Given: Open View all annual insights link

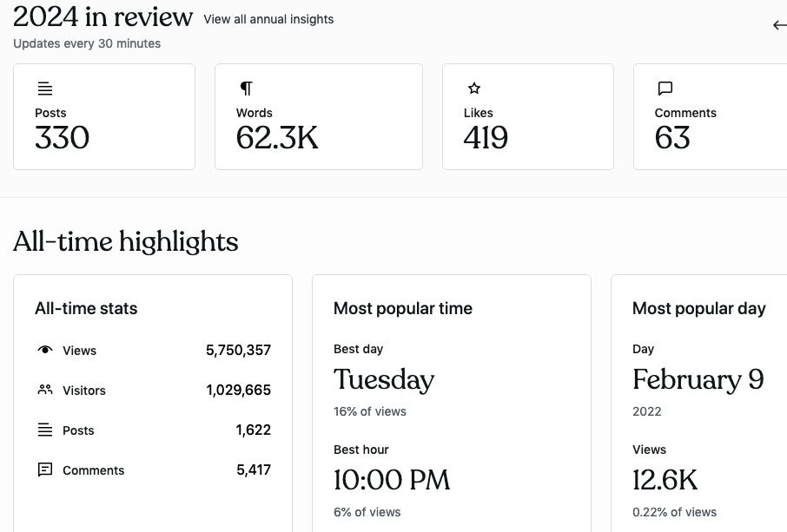Looking at the screenshot, I should click(x=268, y=19).
